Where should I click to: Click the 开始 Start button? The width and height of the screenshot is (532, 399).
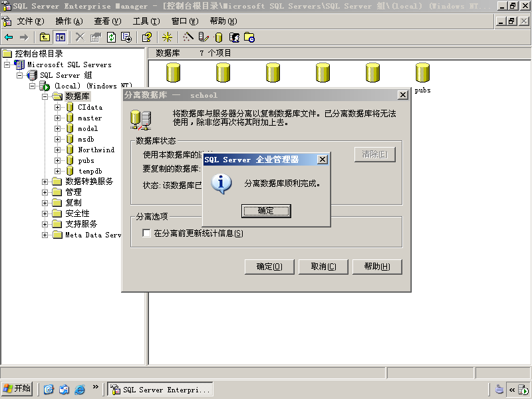coord(17,388)
